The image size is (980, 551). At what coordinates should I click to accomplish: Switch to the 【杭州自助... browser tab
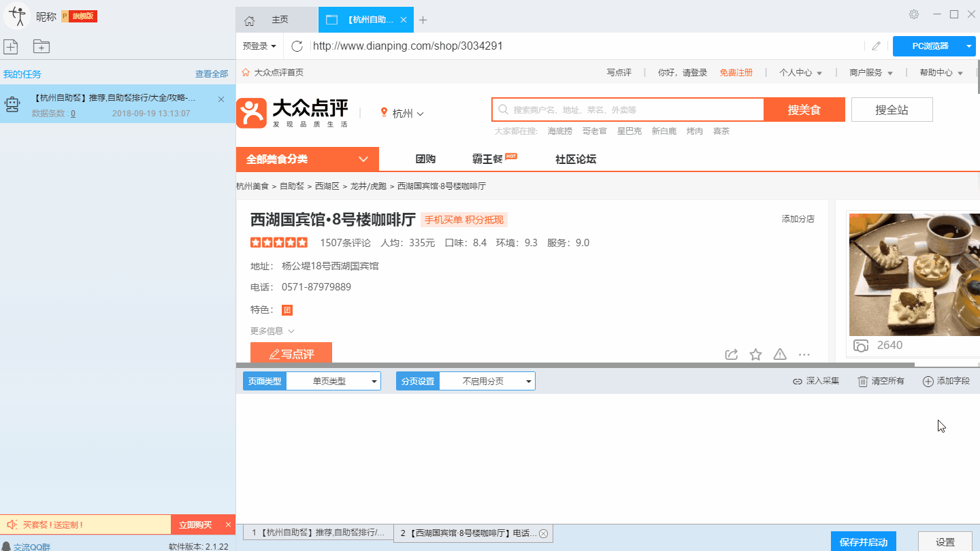point(366,20)
